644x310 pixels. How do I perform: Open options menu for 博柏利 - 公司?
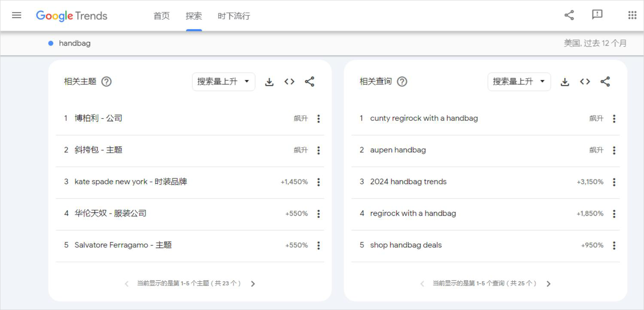[319, 118]
